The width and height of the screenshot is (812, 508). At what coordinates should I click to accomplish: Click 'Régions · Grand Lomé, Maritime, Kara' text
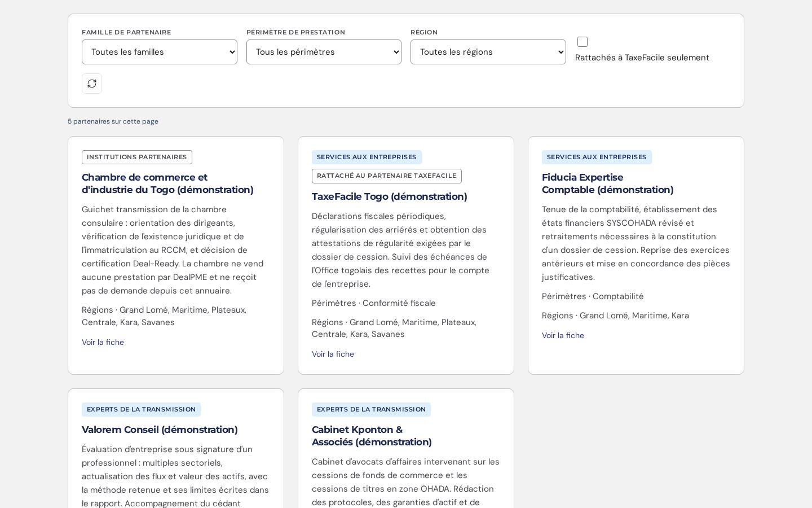[x=615, y=316]
